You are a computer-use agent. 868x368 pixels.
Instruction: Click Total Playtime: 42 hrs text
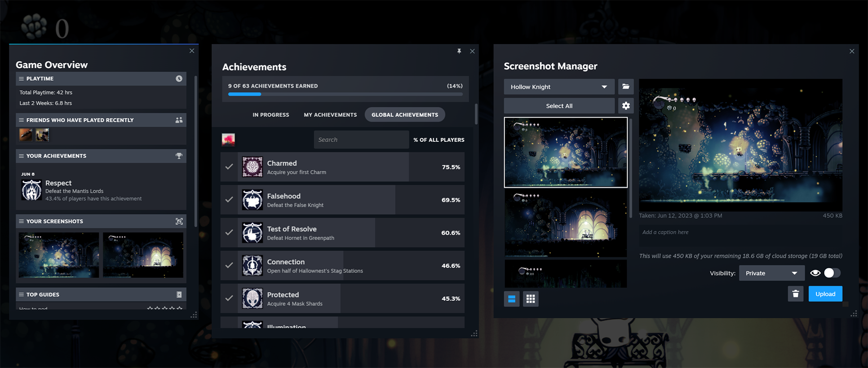pyautogui.click(x=46, y=92)
